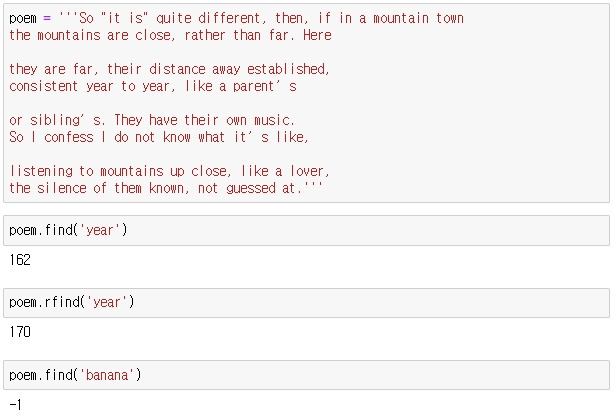This screenshot has width=613, height=416.
Task: Click the 'consistent year to year' line
Action: pyautogui.click(x=153, y=86)
